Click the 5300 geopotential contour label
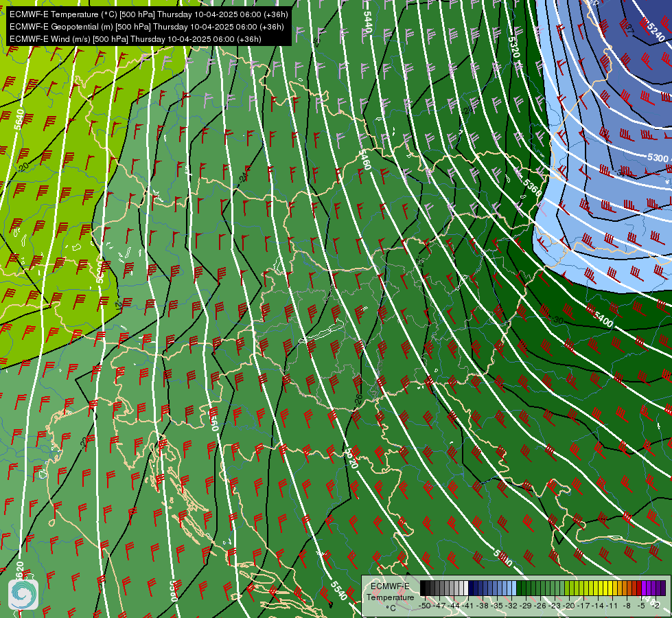This screenshot has width=672, height=618. tap(658, 158)
